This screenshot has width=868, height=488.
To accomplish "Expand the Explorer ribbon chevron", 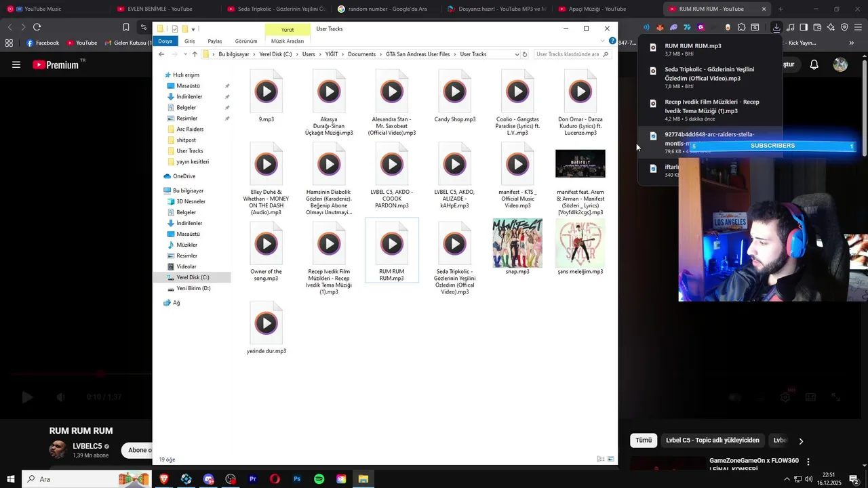I will tap(603, 41).
